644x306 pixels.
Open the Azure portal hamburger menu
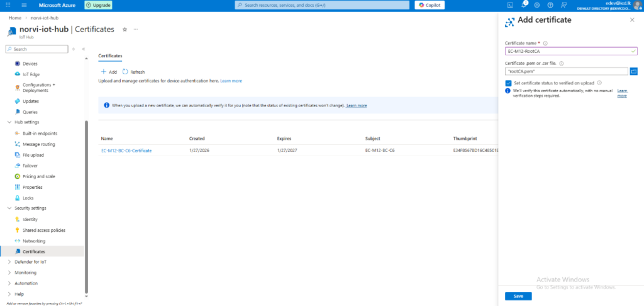click(24, 5)
